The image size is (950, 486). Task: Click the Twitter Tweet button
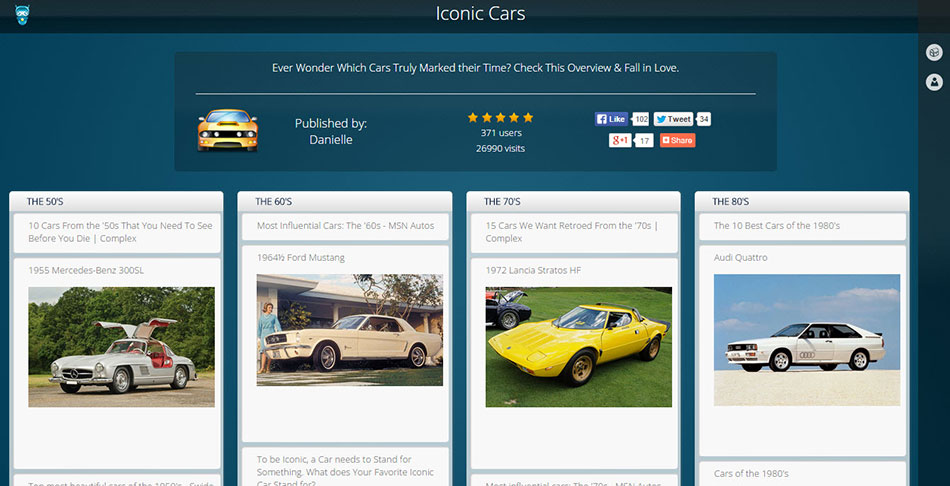(x=673, y=119)
